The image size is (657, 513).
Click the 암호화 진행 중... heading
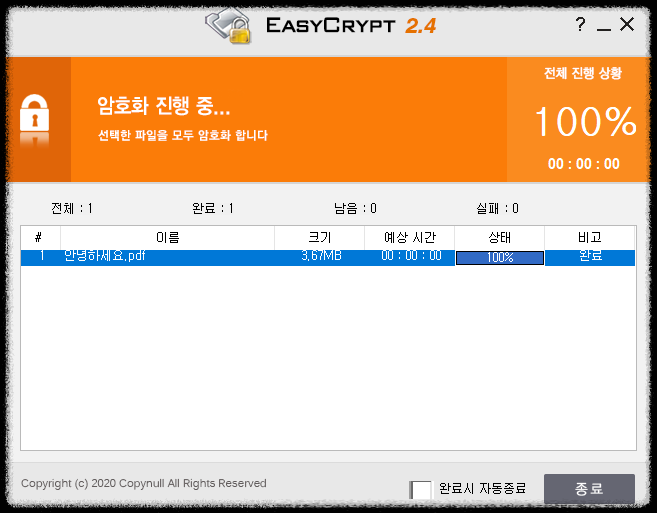coord(163,105)
